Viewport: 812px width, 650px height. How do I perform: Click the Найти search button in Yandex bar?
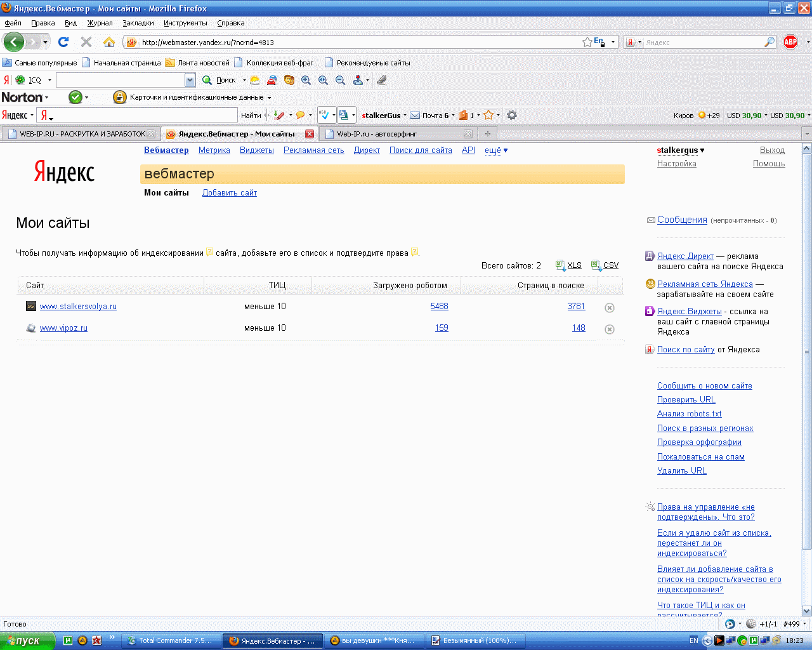[x=251, y=115]
